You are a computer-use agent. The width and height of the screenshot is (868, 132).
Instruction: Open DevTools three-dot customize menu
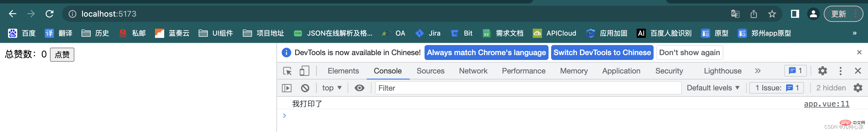tap(840, 71)
